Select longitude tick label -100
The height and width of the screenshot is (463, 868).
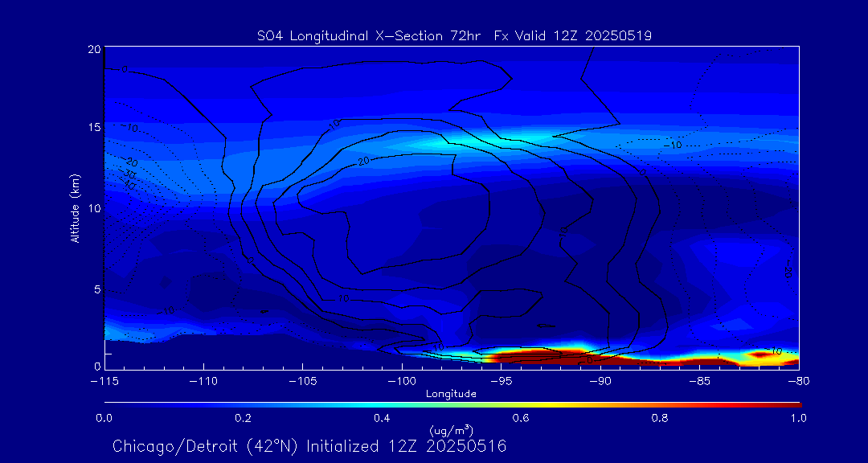[x=402, y=381]
